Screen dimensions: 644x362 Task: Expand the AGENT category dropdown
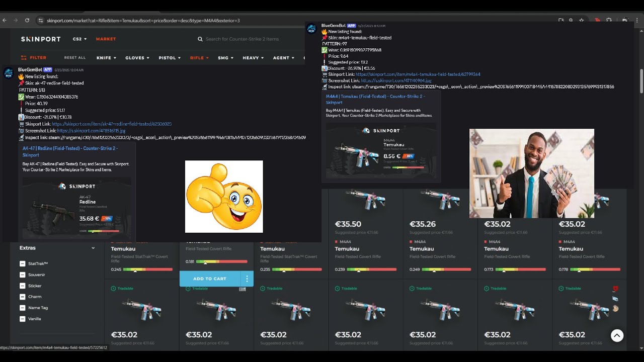pos(284,58)
